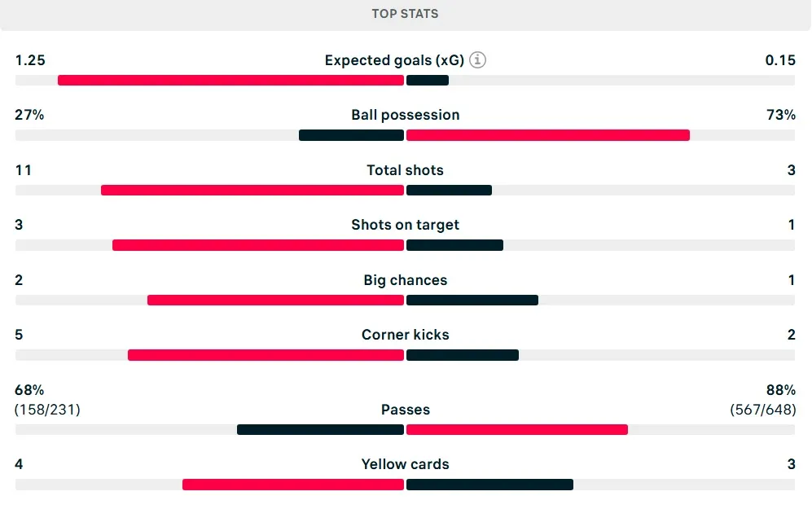Click the red Passes bar on the right
The height and width of the screenshot is (509, 812).
(x=516, y=430)
